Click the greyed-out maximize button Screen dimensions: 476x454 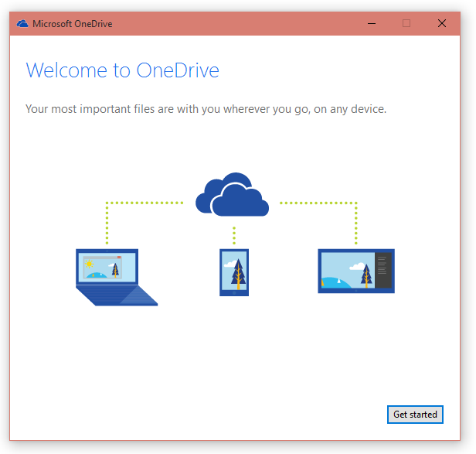[x=406, y=23]
